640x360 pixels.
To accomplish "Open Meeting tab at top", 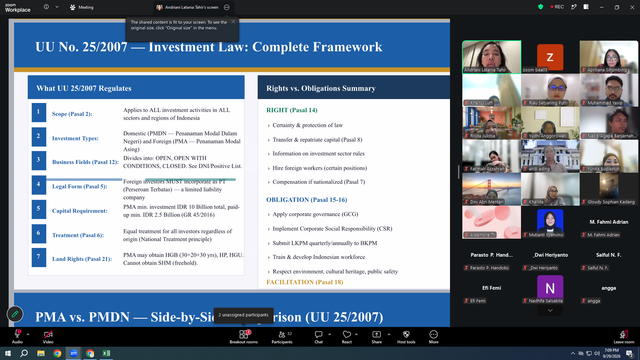I will pyautogui.click(x=82, y=7).
